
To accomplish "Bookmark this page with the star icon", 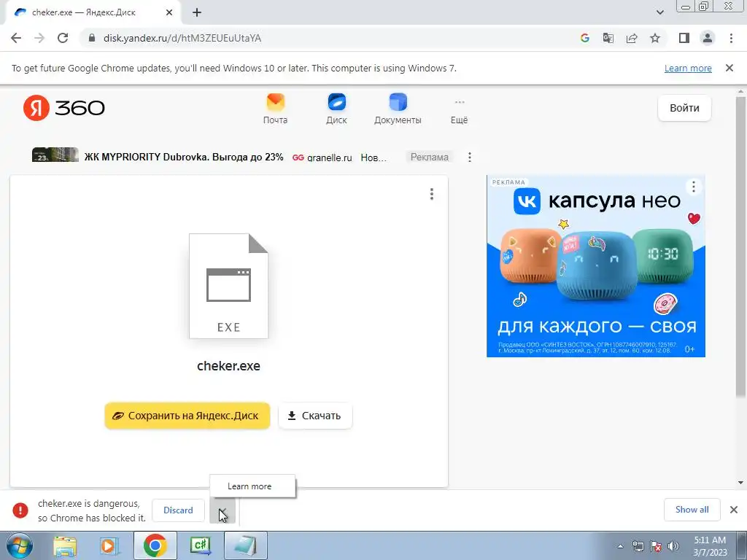I will point(655,38).
